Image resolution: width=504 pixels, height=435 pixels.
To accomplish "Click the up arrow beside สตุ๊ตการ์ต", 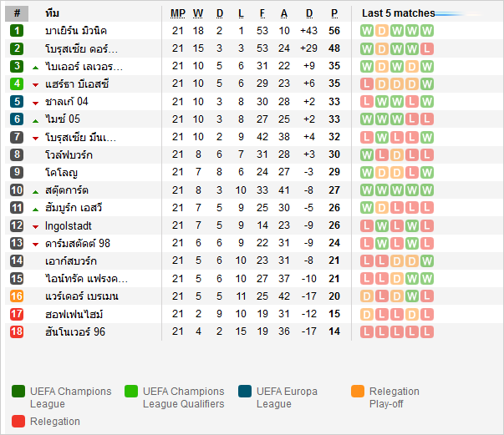I will [35, 191].
